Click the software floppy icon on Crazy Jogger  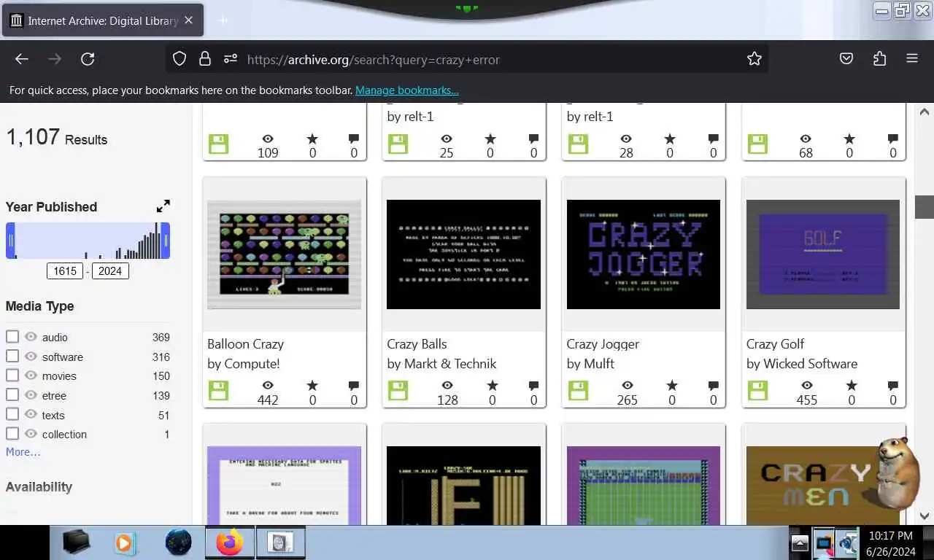click(578, 391)
